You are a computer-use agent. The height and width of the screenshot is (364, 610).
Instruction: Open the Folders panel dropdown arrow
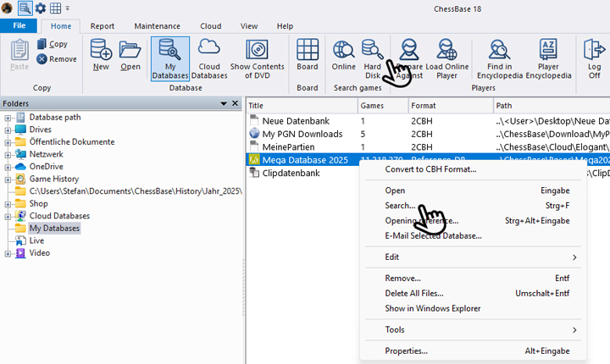point(224,103)
